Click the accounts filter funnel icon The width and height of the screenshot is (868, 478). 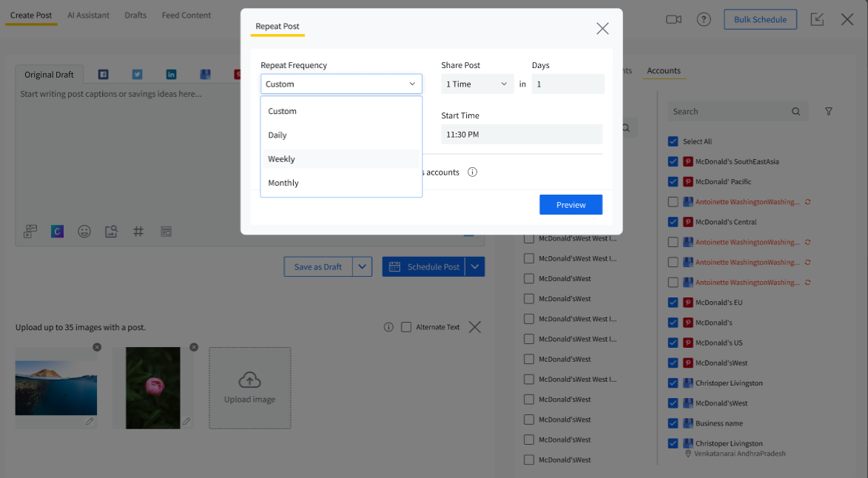click(x=829, y=112)
